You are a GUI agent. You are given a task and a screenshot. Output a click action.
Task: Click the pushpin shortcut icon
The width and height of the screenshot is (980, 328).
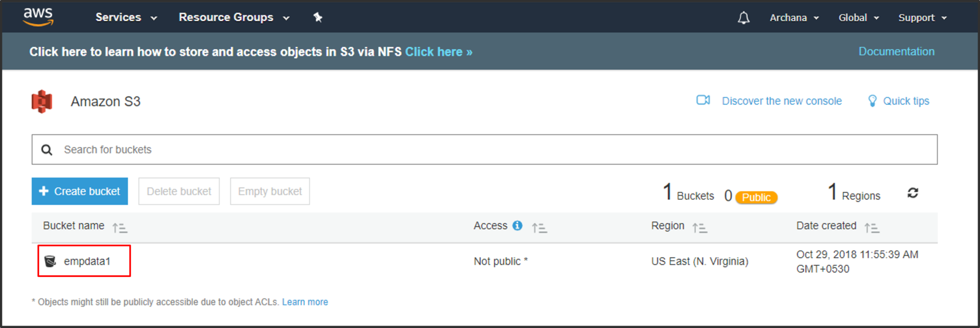point(318,18)
